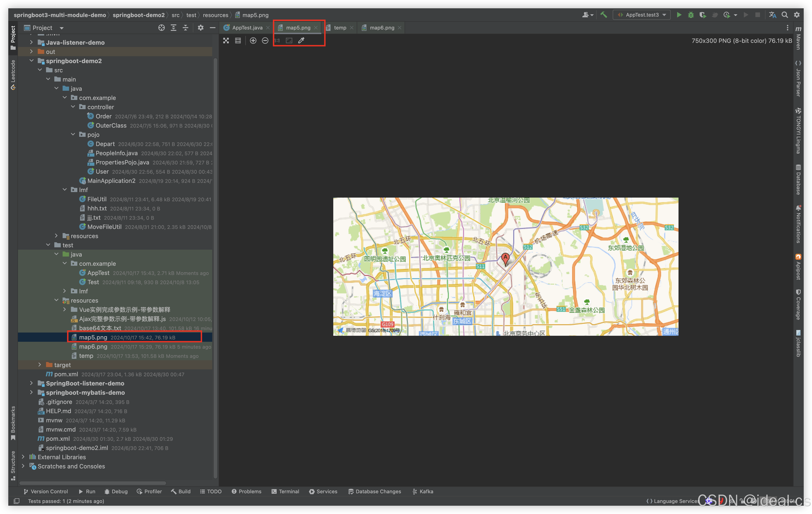Click the Build project hammer icon
The height and width of the screenshot is (514, 812).
(604, 15)
